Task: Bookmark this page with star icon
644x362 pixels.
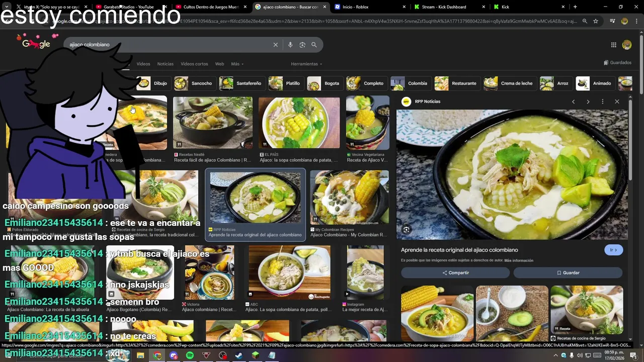Action: coord(596,21)
